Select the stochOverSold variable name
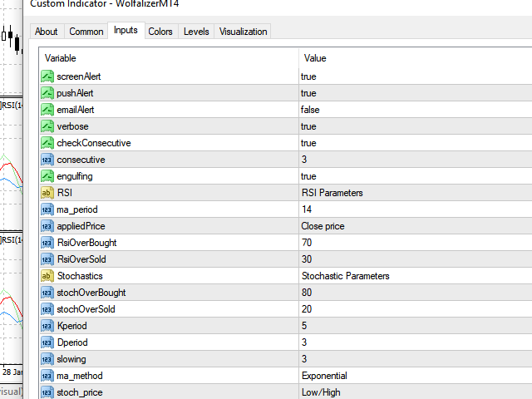The image size is (532, 399). pos(86,309)
